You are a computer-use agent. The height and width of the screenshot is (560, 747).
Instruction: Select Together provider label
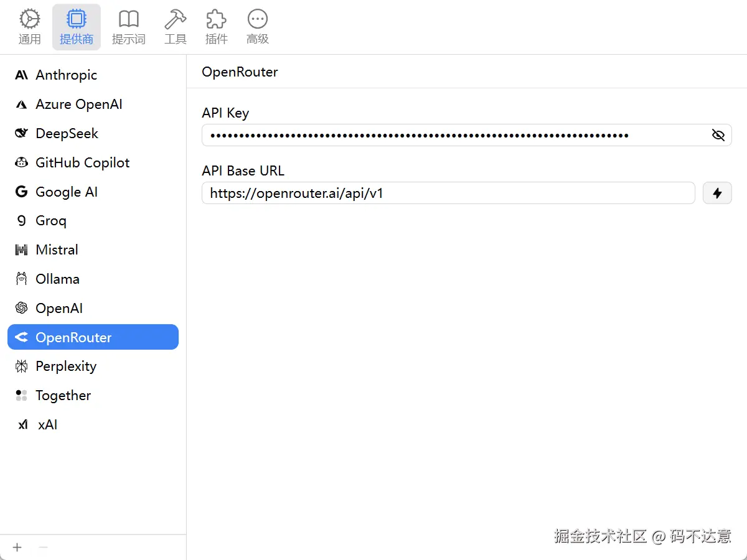point(63,396)
